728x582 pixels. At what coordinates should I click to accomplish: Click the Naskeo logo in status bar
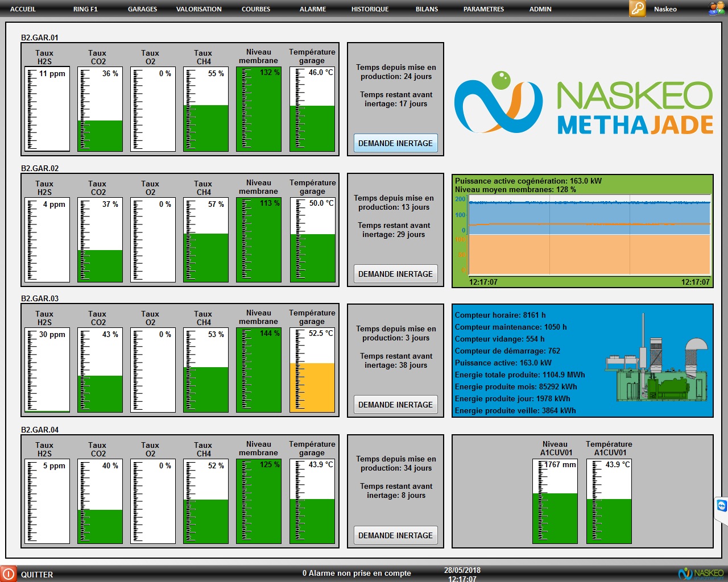tap(701, 573)
